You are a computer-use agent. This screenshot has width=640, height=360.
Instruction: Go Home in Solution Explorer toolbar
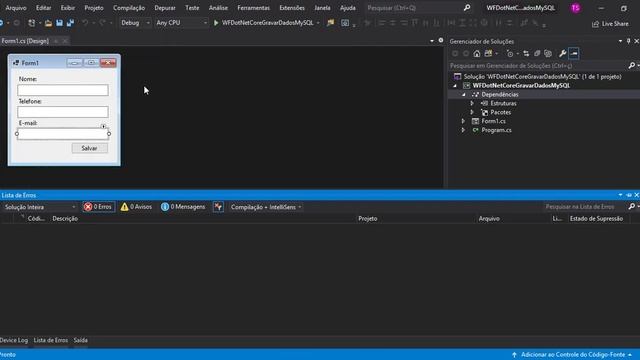[x=477, y=53]
